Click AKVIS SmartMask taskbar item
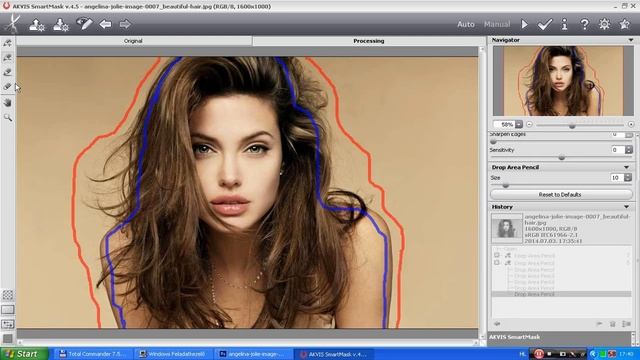This screenshot has height=360, width=640. 335,354
